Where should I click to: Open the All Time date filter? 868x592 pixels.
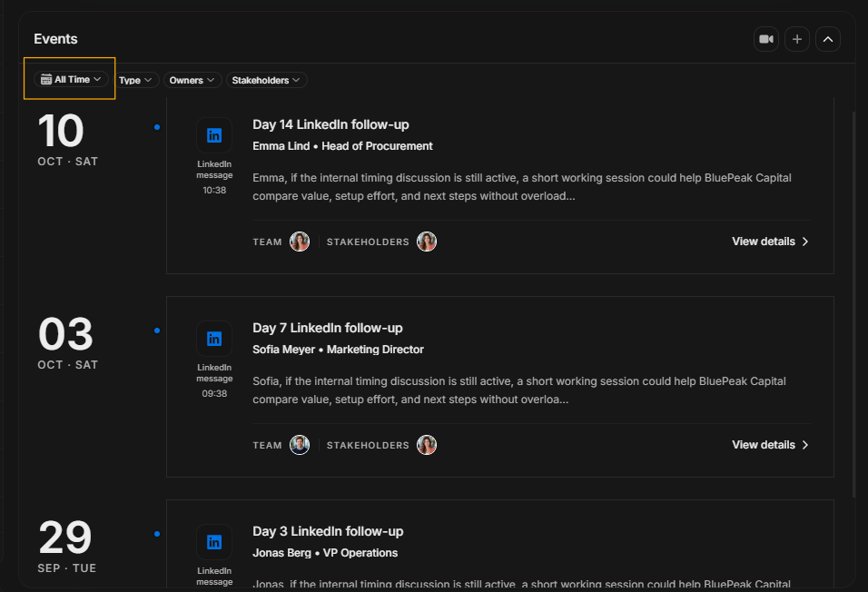coord(71,79)
